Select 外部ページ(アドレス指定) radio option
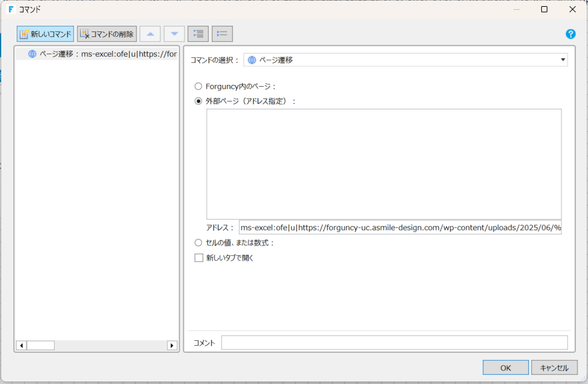The image size is (588, 384). click(198, 102)
